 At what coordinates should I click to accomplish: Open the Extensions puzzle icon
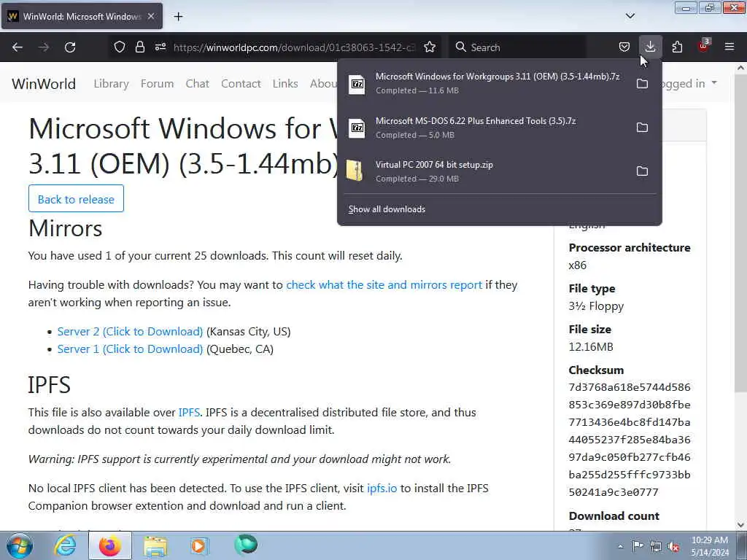(677, 47)
